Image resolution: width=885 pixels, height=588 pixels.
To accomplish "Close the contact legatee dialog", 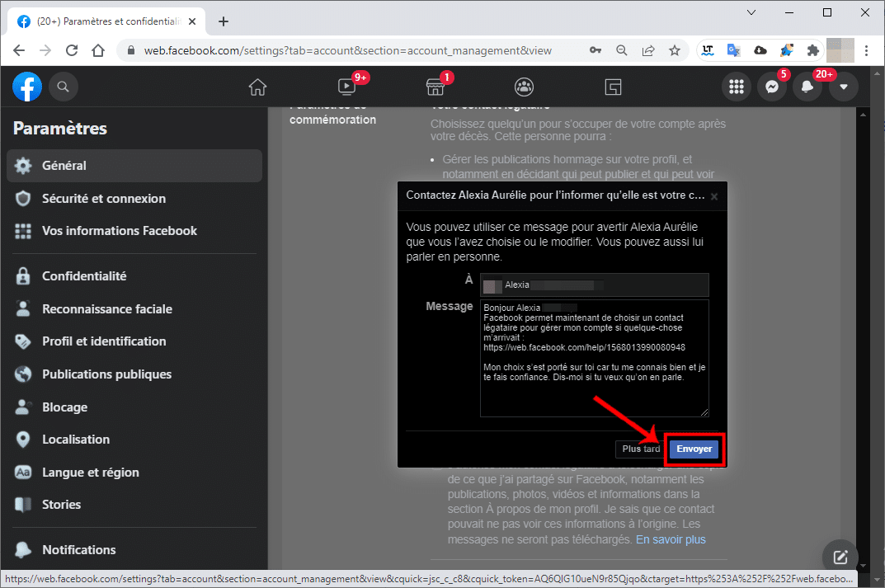I will tap(714, 196).
